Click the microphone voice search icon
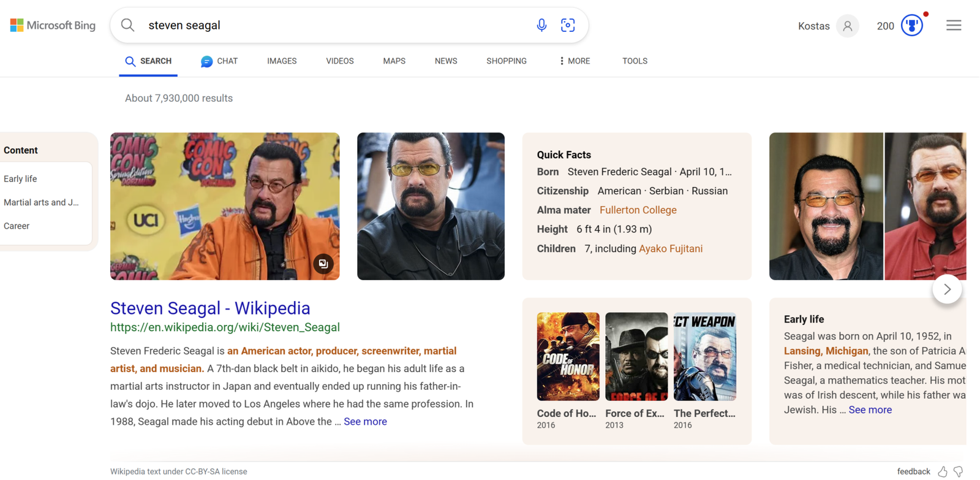The width and height of the screenshot is (980, 480). [x=541, y=25]
